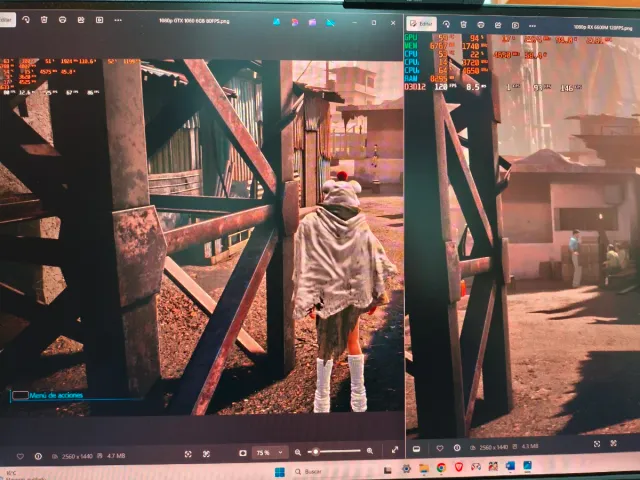
Task: Show file info for the right image
Action: click(457, 448)
